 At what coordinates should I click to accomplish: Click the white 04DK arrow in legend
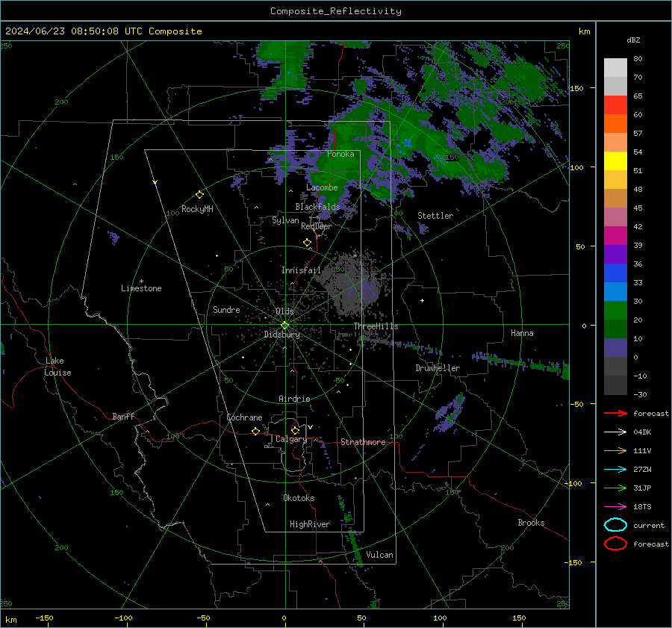pos(615,432)
